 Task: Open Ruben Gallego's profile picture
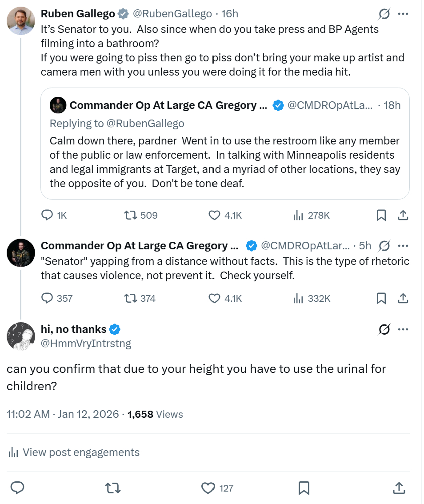(21, 20)
